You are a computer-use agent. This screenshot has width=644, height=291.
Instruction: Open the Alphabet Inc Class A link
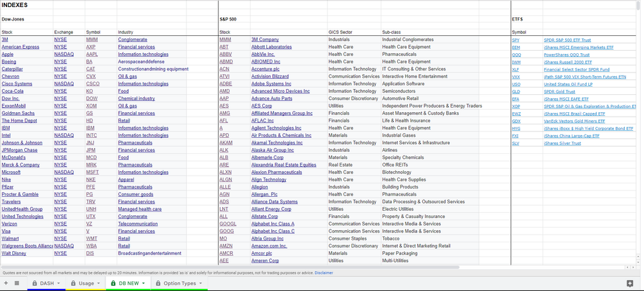(x=273, y=224)
